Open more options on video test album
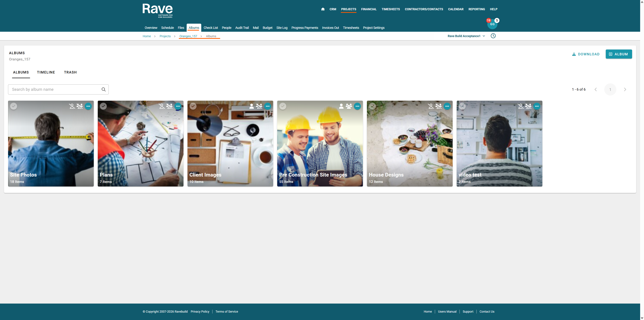Screen dimensions: 644x320 [537, 106]
